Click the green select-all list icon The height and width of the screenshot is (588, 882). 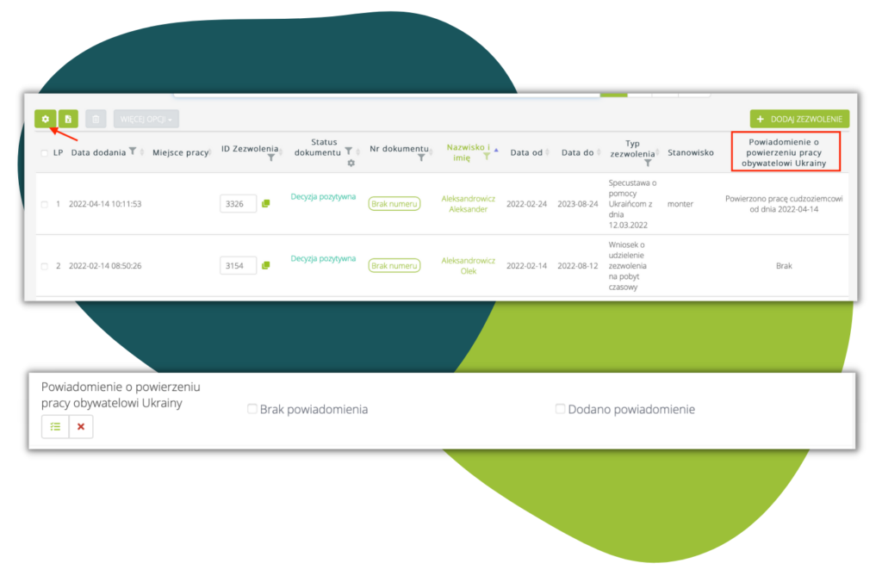pos(55,426)
